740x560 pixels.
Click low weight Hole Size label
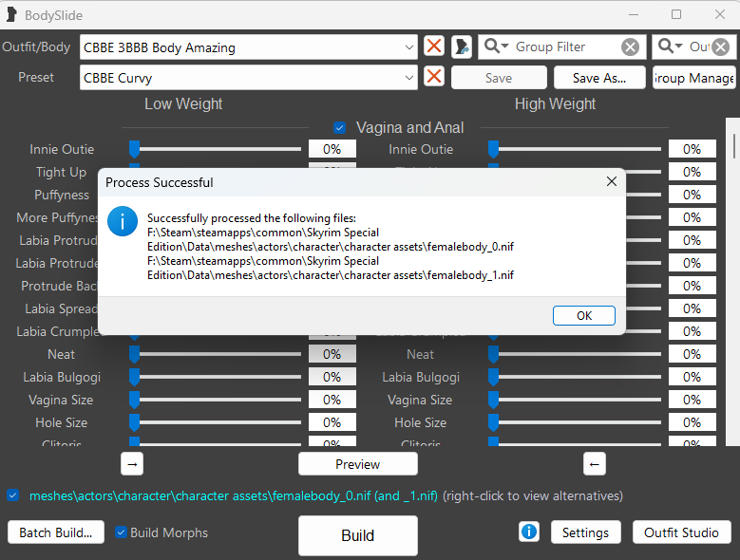62,422
